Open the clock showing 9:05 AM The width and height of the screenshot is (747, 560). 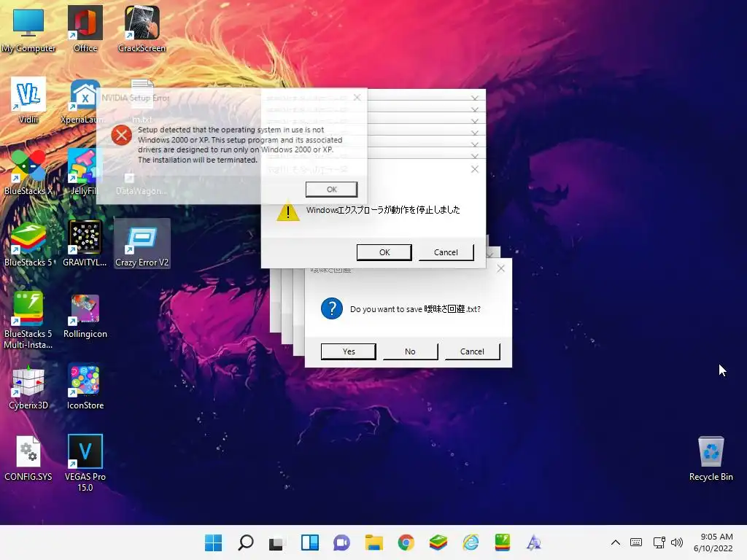(713, 542)
